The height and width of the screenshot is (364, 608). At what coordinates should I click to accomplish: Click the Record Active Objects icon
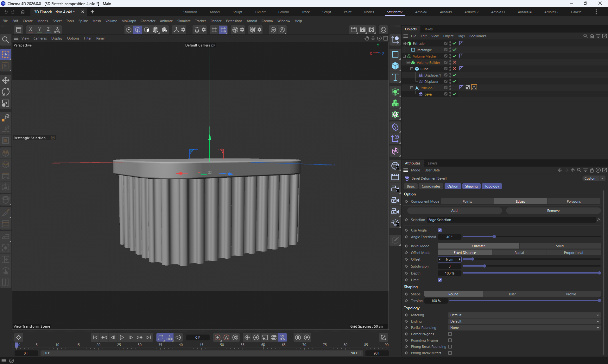coord(217,337)
